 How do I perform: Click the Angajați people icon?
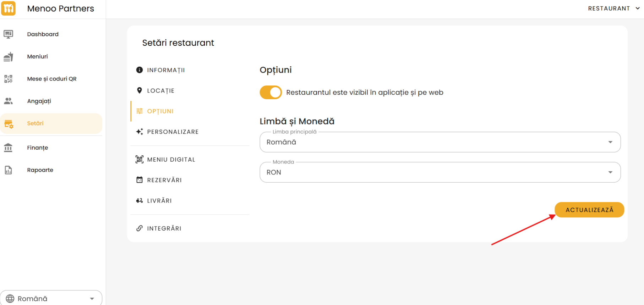(8, 101)
